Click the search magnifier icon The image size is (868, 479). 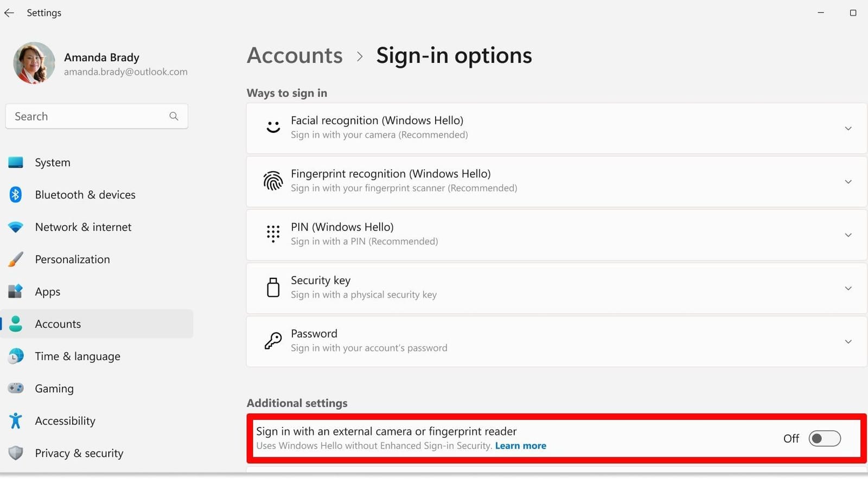click(174, 116)
